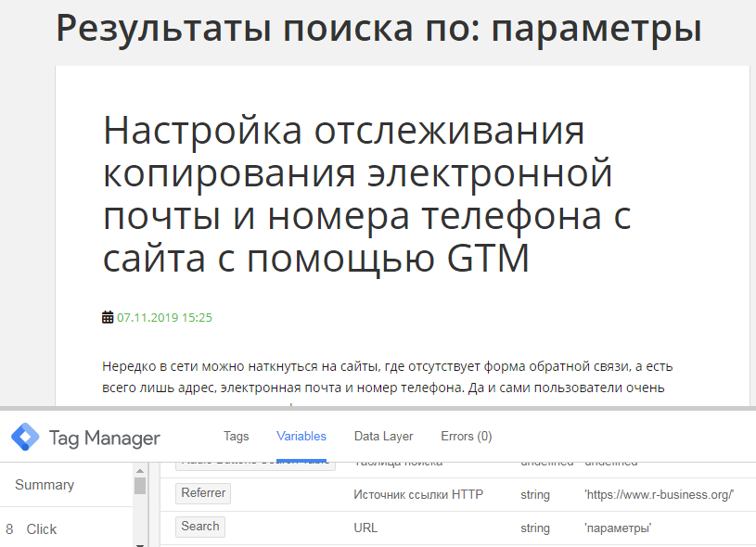Click the post date 07.11.2019 15:25

(164, 317)
